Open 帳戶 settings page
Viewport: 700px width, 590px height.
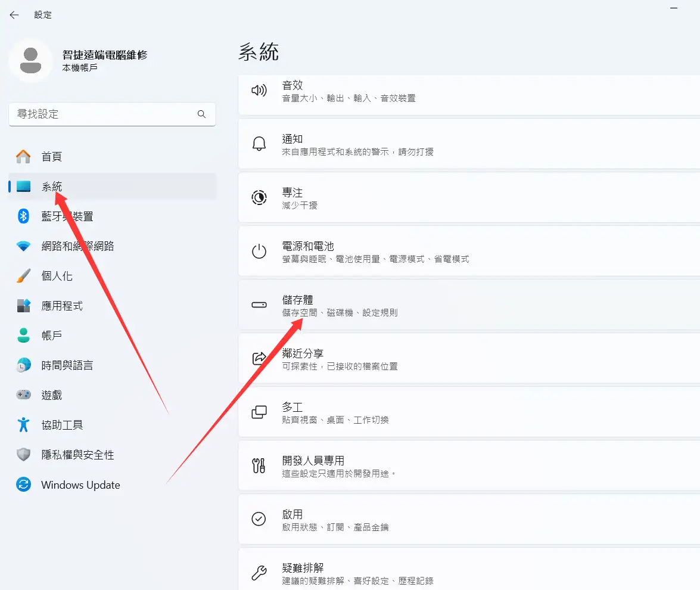(112, 336)
